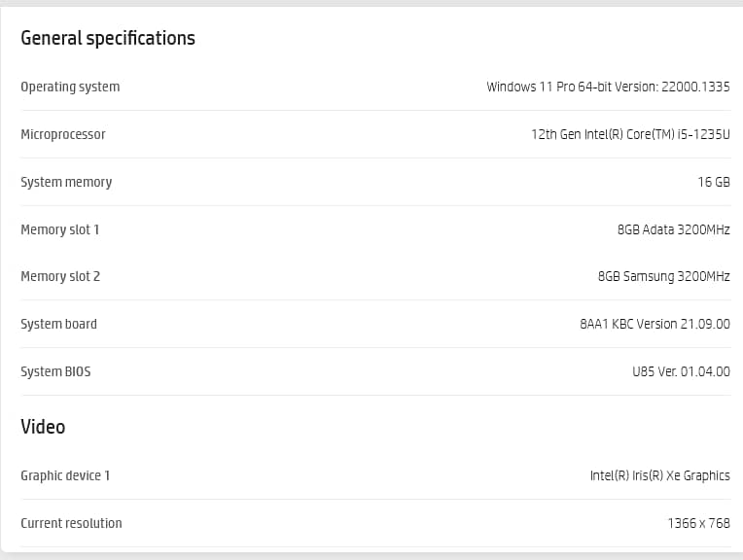Click the Graphic device 1 label
Screen dimensions: 743x560
[65, 475]
